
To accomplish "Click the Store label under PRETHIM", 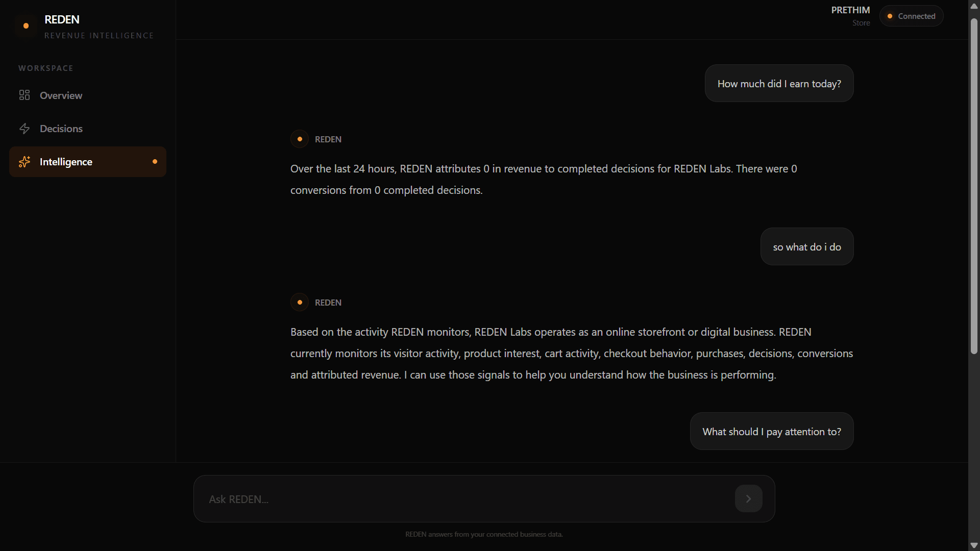I will pyautogui.click(x=861, y=23).
